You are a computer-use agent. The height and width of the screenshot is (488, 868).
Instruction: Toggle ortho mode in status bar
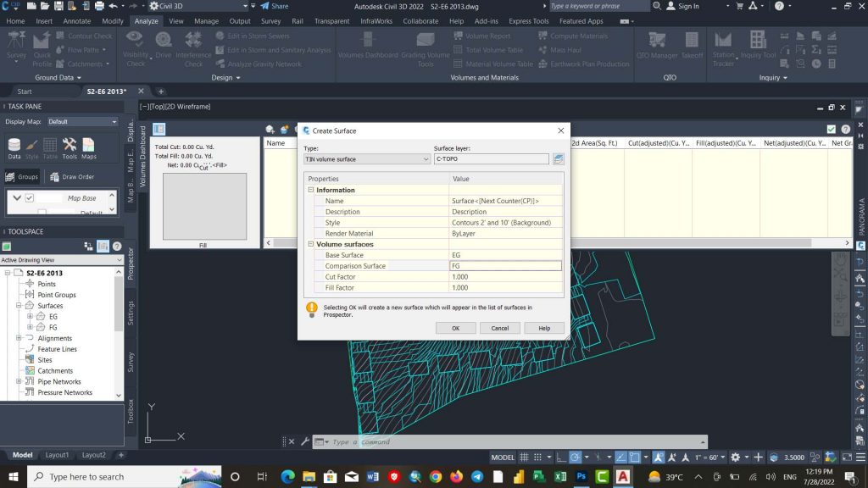click(561, 457)
